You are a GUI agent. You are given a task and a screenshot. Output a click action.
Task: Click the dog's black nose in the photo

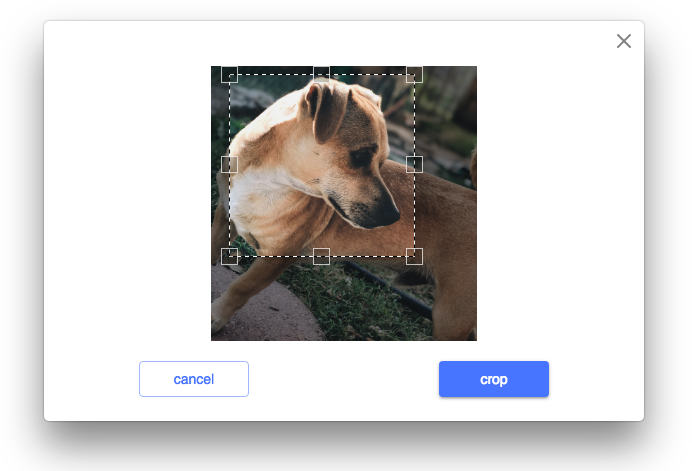pos(390,213)
